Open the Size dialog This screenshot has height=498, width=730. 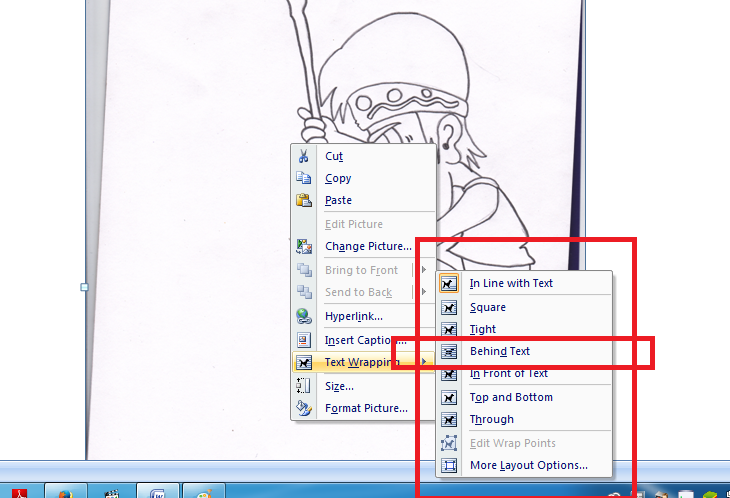[x=363, y=386]
